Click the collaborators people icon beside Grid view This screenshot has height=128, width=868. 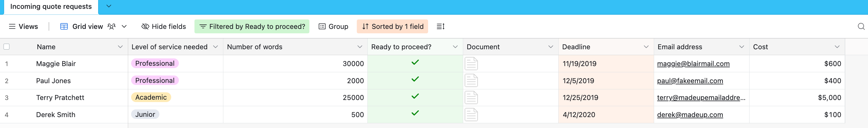(x=112, y=26)
